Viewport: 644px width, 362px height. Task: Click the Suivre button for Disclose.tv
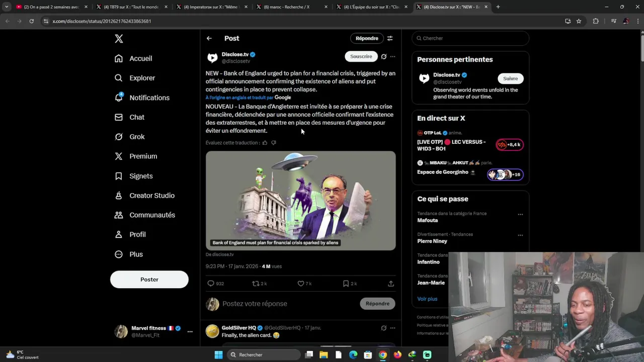coord(510,78)
